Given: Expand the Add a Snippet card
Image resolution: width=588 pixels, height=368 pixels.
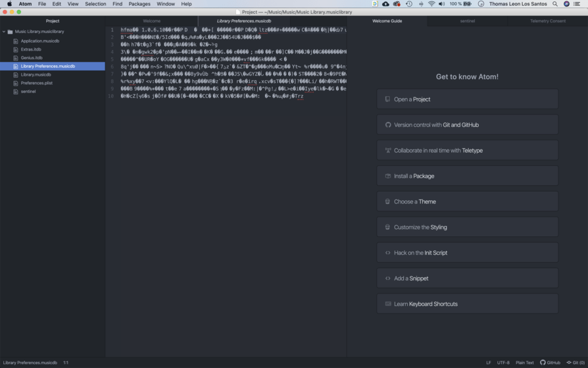Looking at the screenshot, I should pyautogui.click(x=467, y=278).
